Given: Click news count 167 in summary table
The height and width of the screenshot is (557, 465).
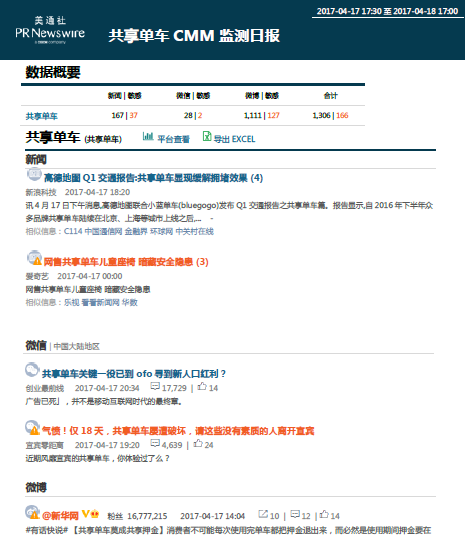Looking at the screenshot, I should pyautogui.click(x=117, y=115).
